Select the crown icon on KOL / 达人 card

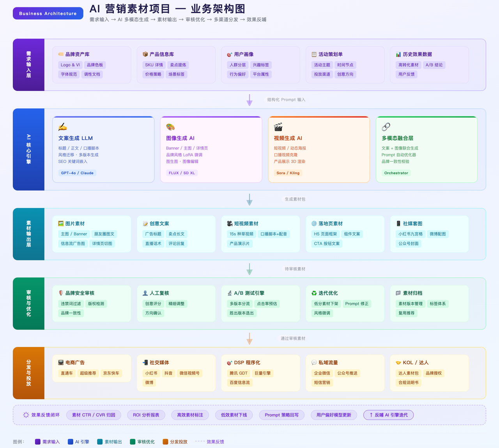pos(398,362)
